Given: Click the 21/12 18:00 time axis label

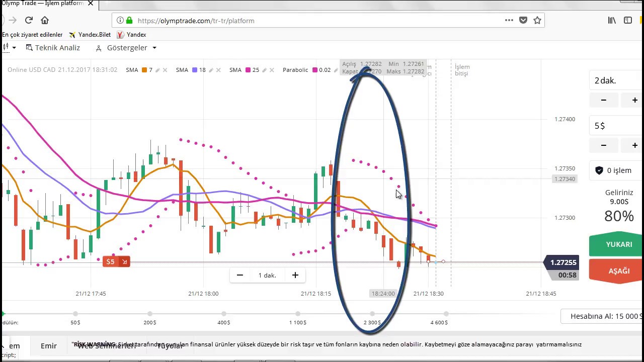Looking at the screenshot, I should click(203, 293).
